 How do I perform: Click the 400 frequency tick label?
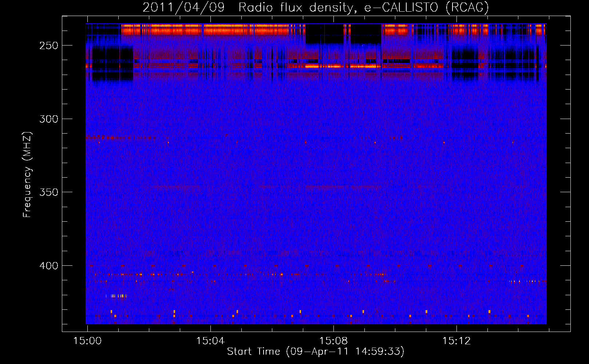pyautogui.click(x=49, y=266)
